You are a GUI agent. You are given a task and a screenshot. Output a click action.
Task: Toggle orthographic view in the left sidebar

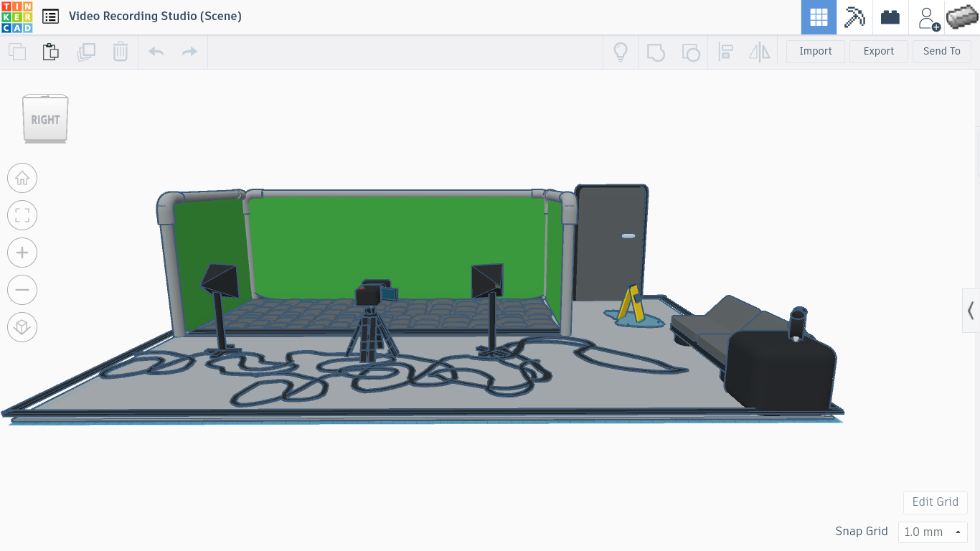pyautogui.click(x=22, y=327)
